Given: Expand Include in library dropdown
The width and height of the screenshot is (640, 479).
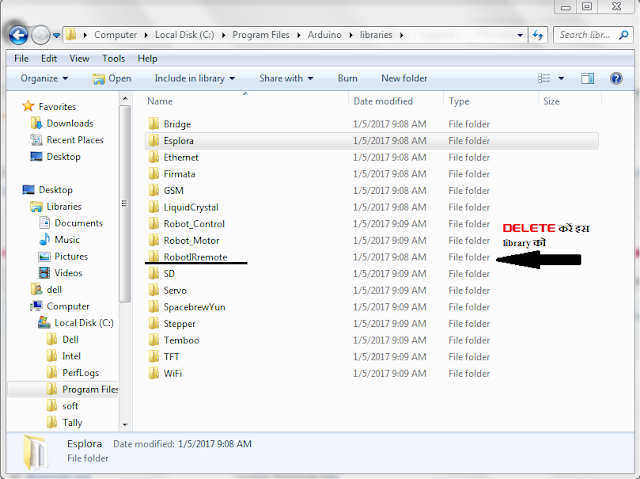Looking at the screenshot, I should pos(195,78).
